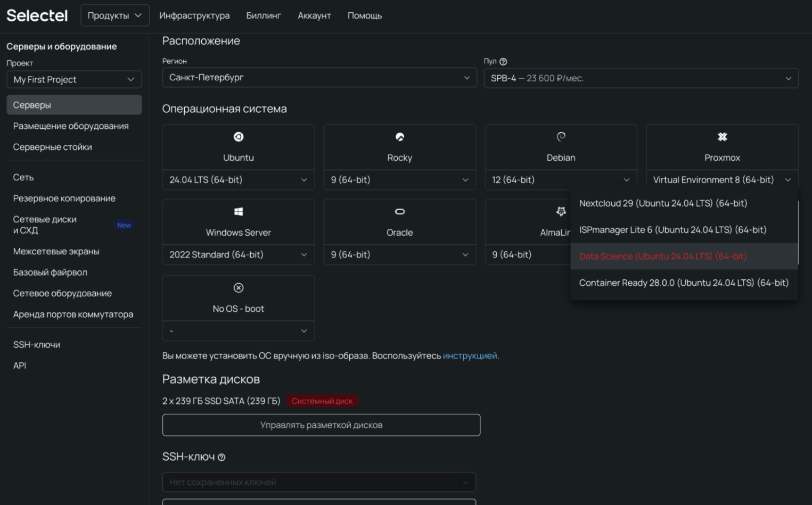
Task: Expand the Ubuntu 24.04 LTS version dropdown
Action: 238,180
